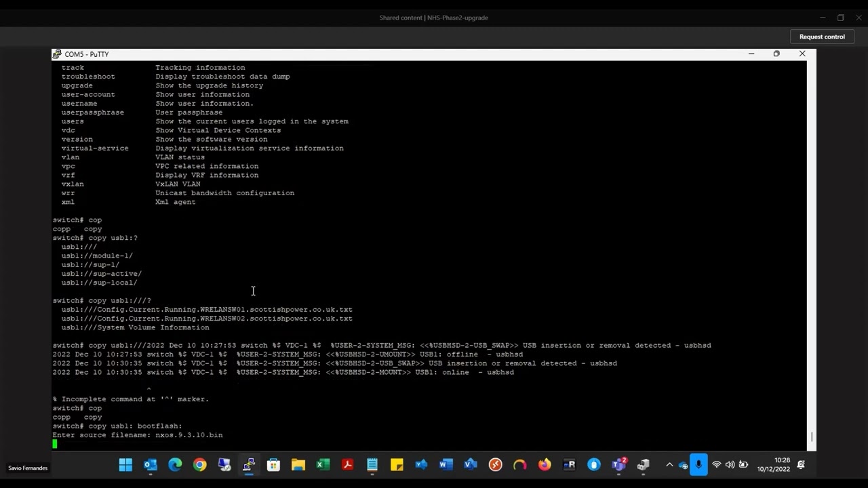Screen dimensions: 868x488
Task: Open Adobe Acrobat from the taskbar
Action: tap(347, 464)
